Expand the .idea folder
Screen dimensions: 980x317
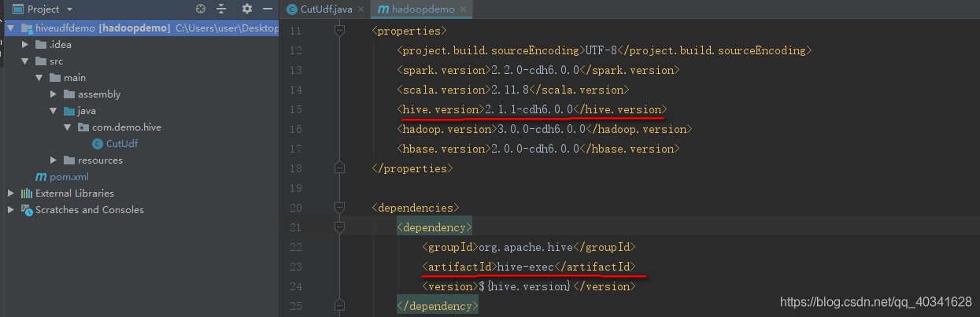point(25,45)
